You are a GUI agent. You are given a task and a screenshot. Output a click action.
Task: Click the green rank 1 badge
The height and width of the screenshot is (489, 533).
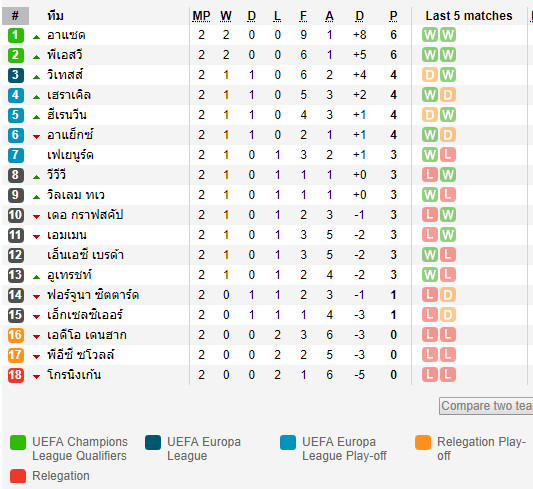click(x=16, y=35)
